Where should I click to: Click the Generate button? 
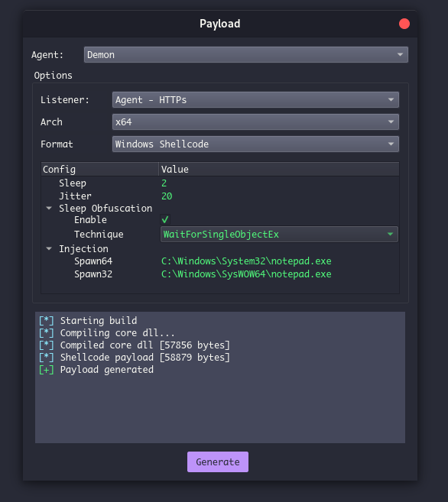pos(218,462)
